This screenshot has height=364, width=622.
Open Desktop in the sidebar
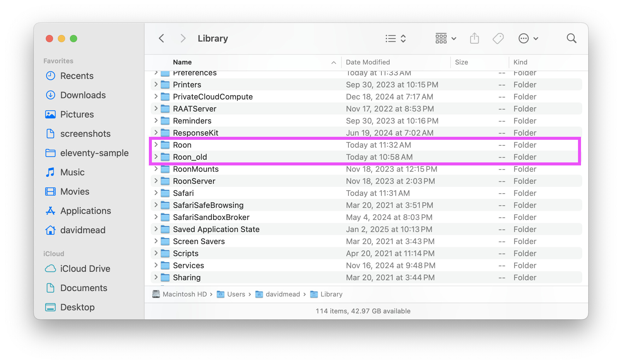pyautogui.click(x=70, y=307)
